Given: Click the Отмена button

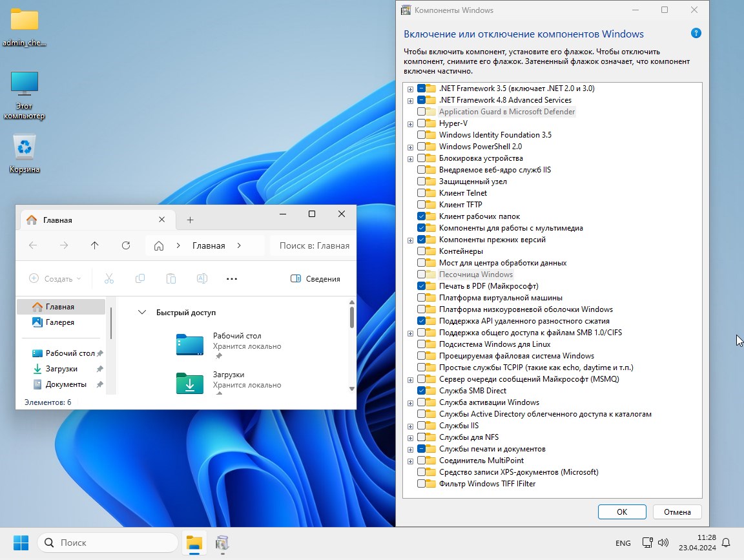Looking at the screenshot, I should (677, 512).
